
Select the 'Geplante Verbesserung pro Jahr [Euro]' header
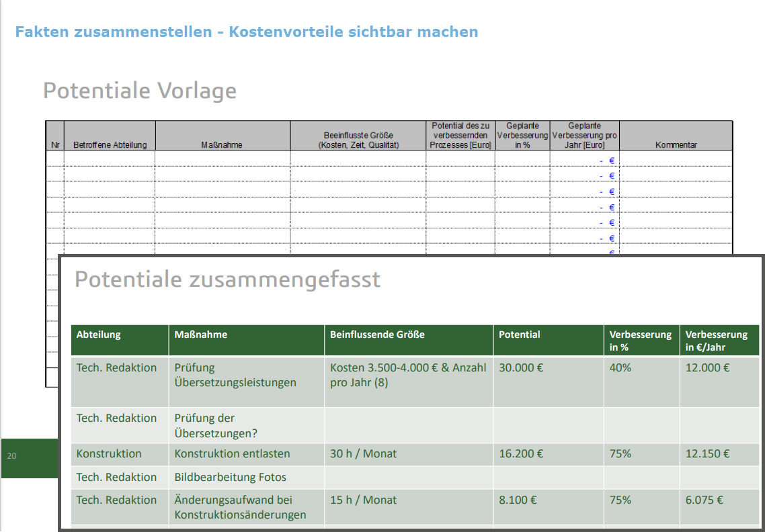point(584,136)
